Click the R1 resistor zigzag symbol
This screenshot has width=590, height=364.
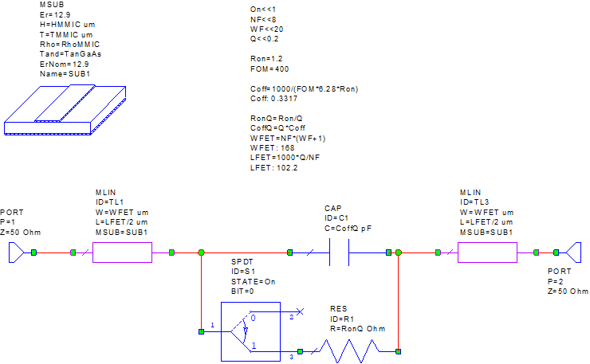(349, 350)
